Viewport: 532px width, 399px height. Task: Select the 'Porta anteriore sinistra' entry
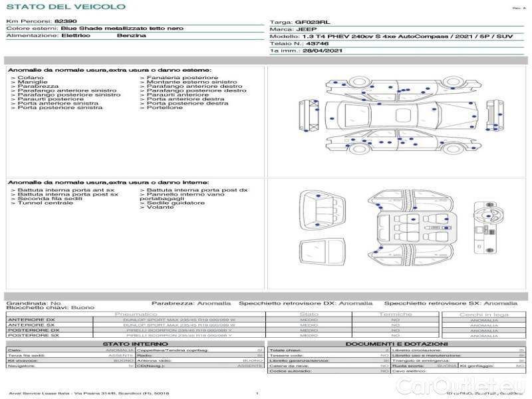point(58,104)
